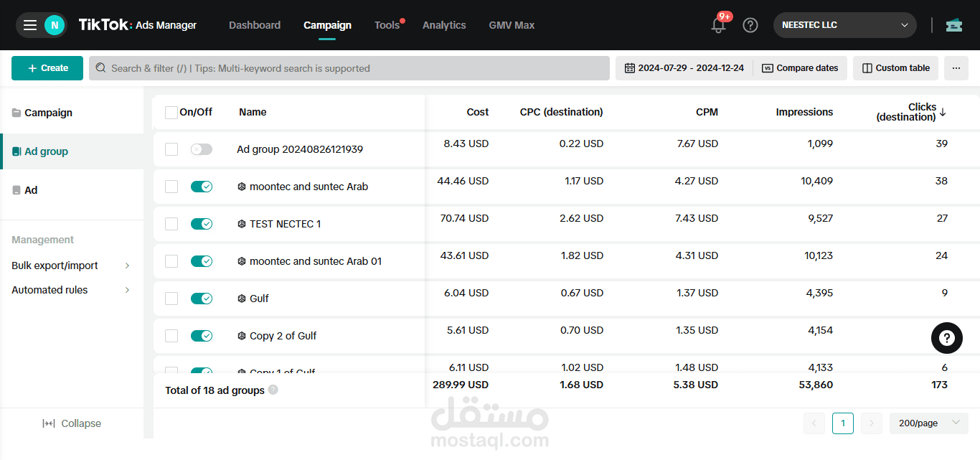Open the Custom table button
980x460 pixels.
coord(895,68)
